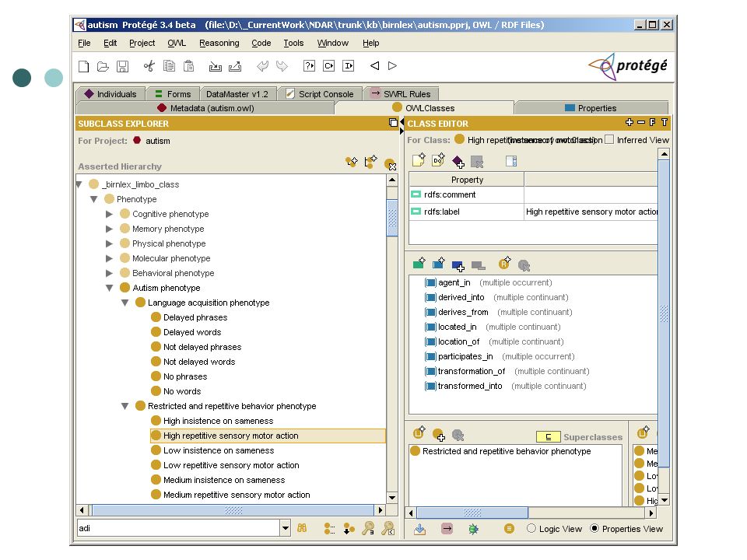Click the plus icon in Class Editor header
The image size is (747, 560).
pos(630,122)
